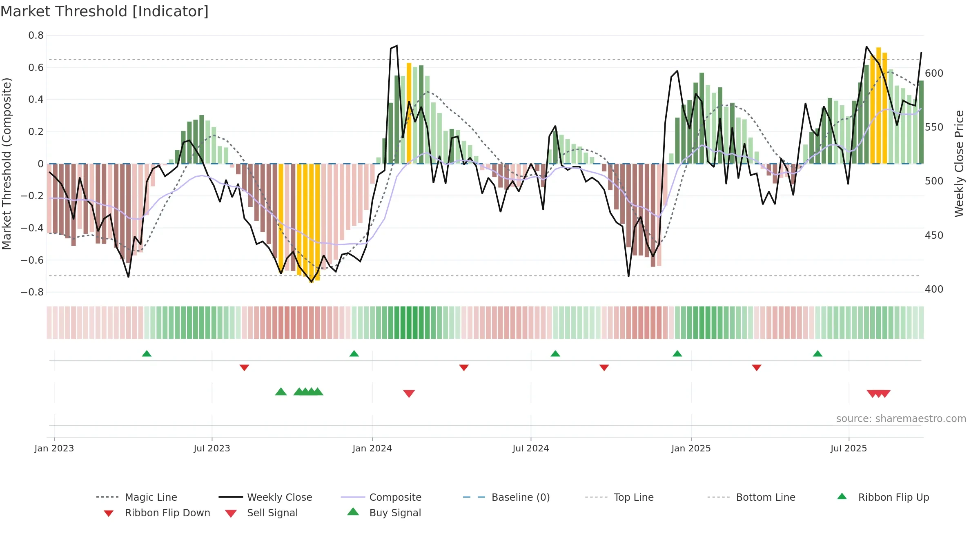Click the Jan 2023 x-axis label

pos(54,448)
